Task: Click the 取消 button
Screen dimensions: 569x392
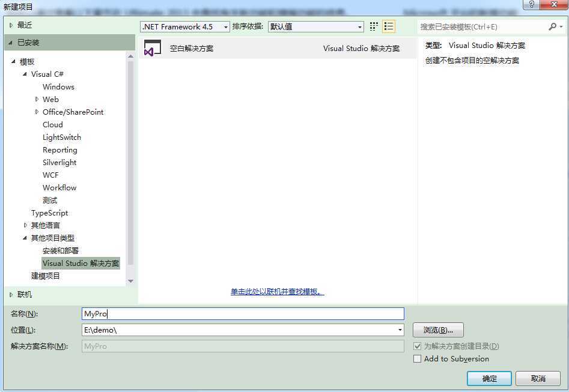Action: coord(538,379)
